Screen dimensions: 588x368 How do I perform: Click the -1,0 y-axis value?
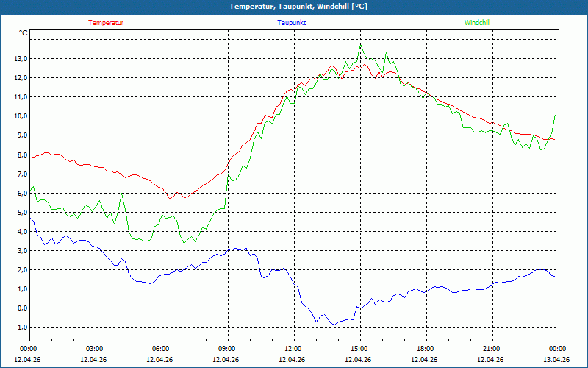pos(21,327)
